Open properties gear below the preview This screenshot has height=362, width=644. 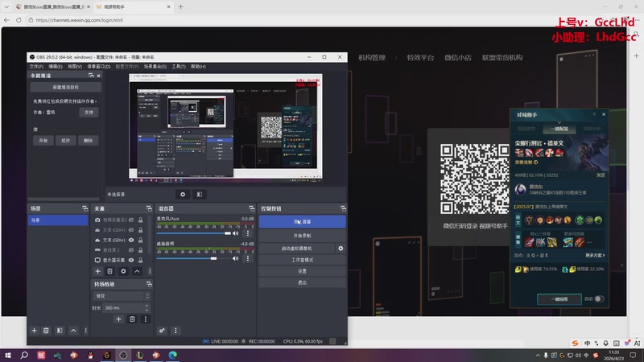coord(183,195)
